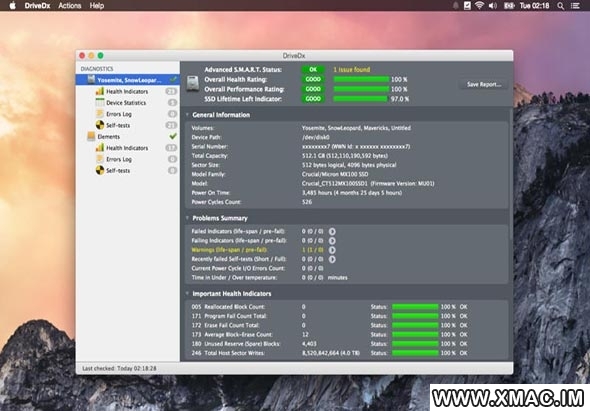
Task: Click the GOOD badge for Overall Health Rating
Action: [313, 79]
